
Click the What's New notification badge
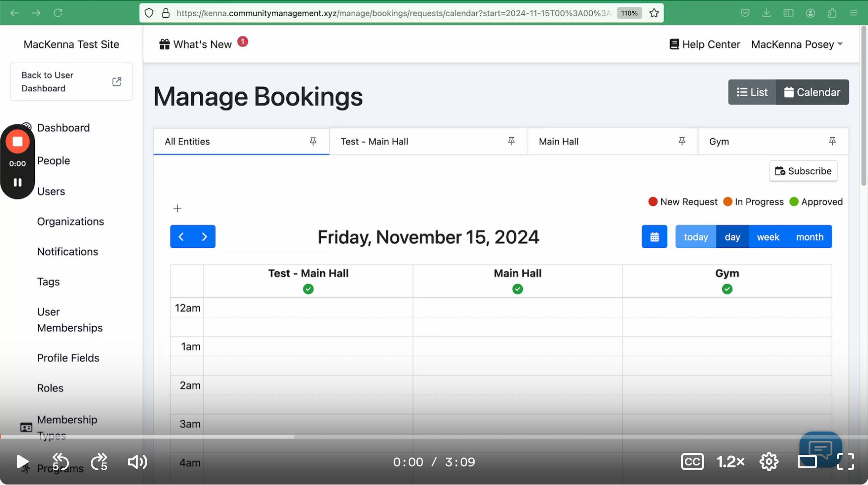pos(243,42)
